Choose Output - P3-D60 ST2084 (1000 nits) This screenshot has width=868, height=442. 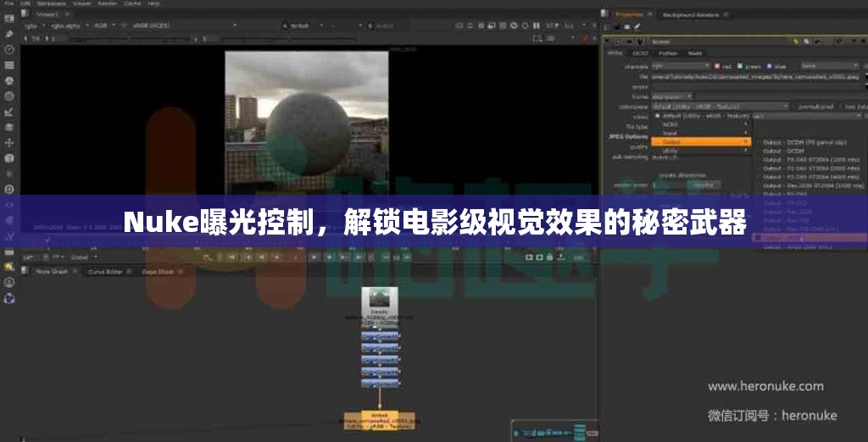[x=810, y=160]
